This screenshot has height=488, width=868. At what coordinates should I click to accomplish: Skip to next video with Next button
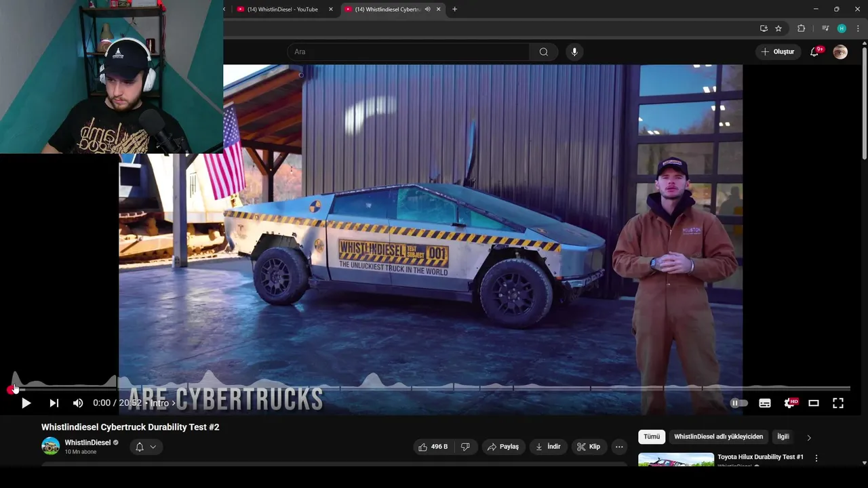54,403
